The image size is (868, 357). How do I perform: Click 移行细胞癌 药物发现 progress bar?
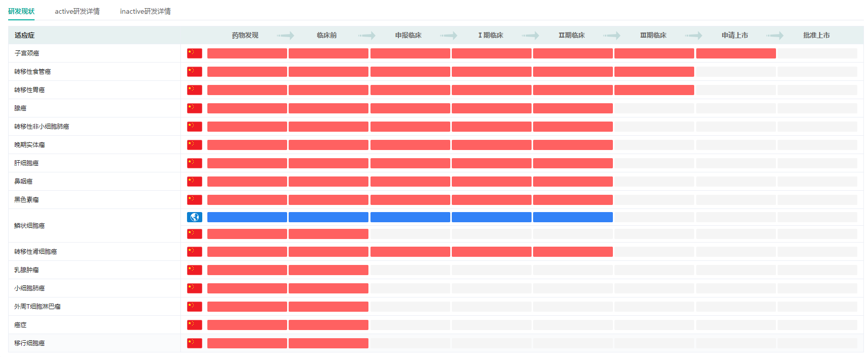[247, 343]
